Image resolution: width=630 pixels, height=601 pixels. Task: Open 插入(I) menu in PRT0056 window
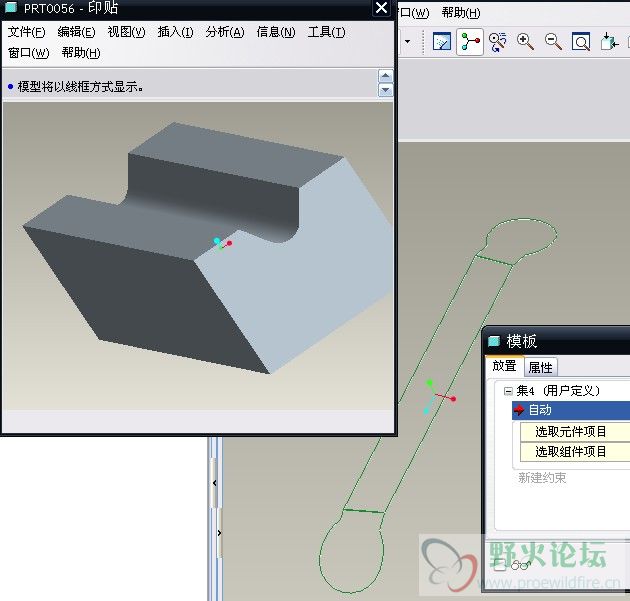175,32
